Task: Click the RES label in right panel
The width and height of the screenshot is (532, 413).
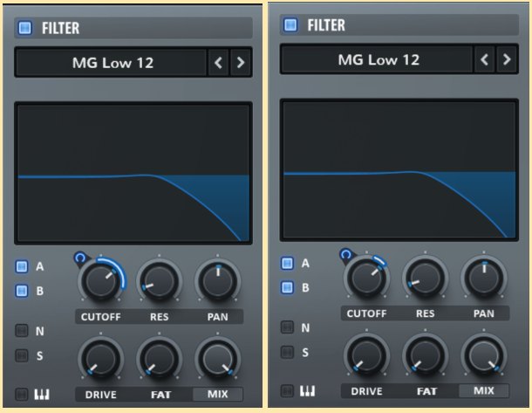Action: point(425,313)
